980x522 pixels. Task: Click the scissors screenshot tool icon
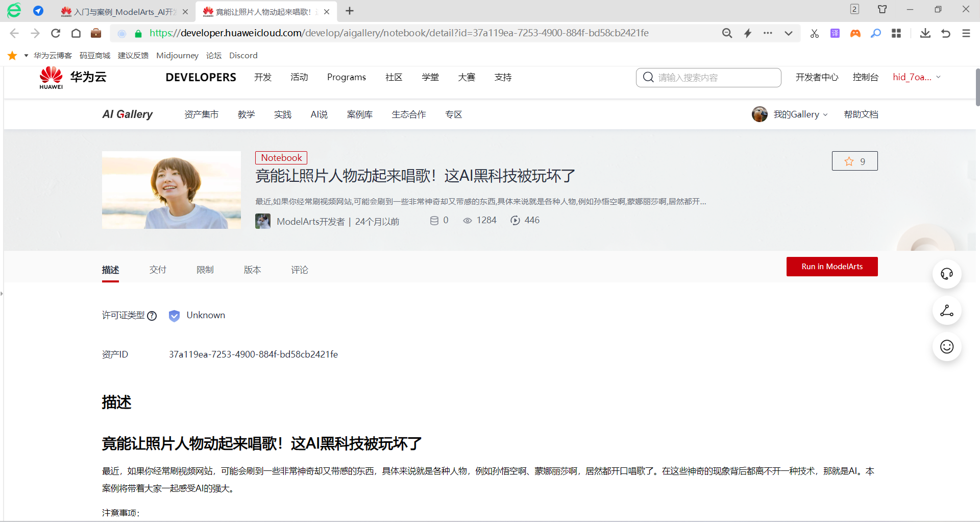point(815,33)
